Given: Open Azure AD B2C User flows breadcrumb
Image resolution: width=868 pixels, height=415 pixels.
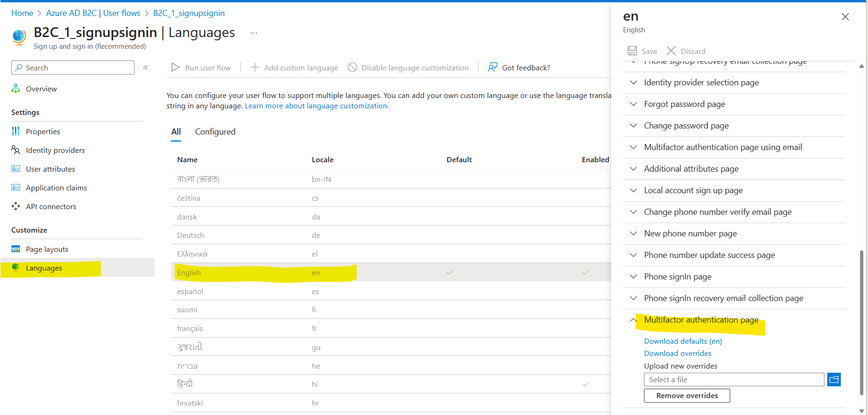Looking at the screenshot, I should point(93,13).
